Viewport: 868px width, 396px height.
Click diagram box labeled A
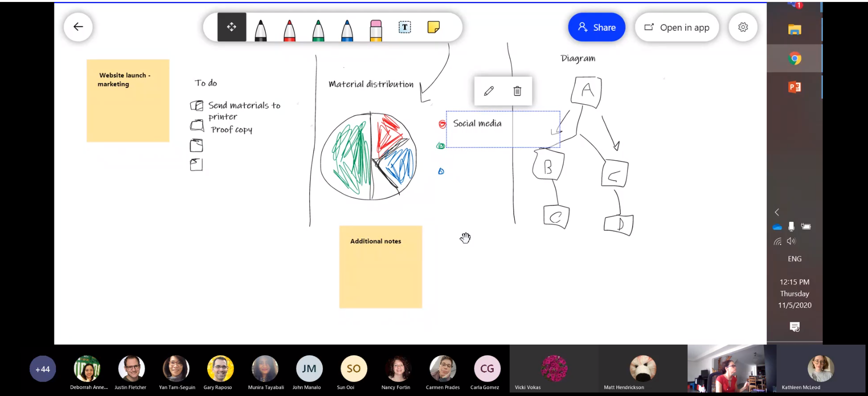click(x=586, y=91)
